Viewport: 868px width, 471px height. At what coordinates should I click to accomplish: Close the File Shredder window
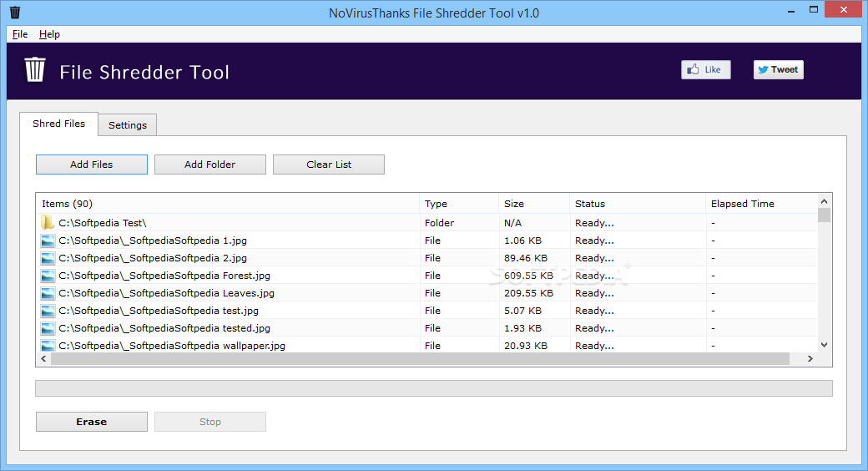pos(844,9)
